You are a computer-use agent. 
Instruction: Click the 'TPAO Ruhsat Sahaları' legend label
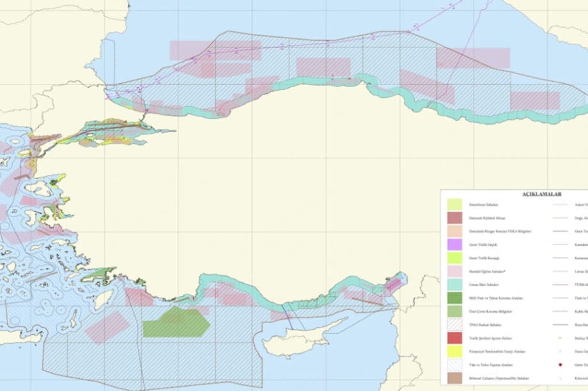(485, 325)
